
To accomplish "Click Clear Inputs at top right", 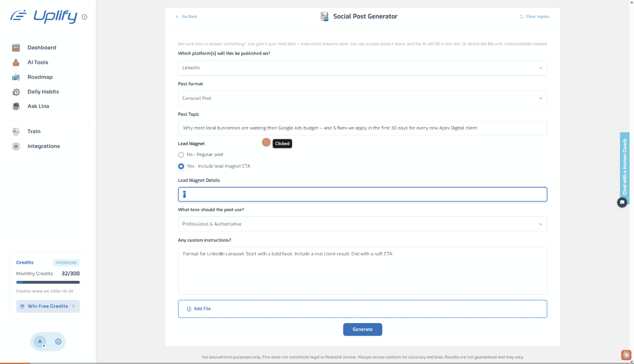I will [x=534, y=17].
